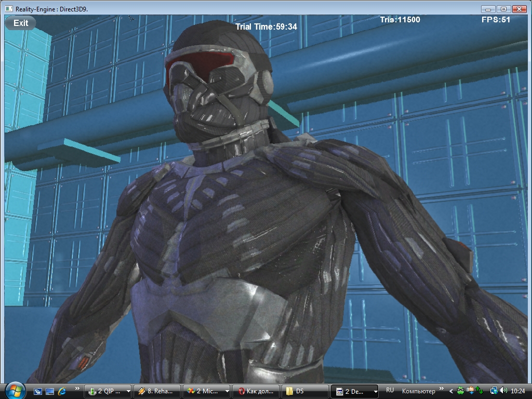532x399 pixels.
Task: Open the DS folder taskbar button
Action: (305, 391)
